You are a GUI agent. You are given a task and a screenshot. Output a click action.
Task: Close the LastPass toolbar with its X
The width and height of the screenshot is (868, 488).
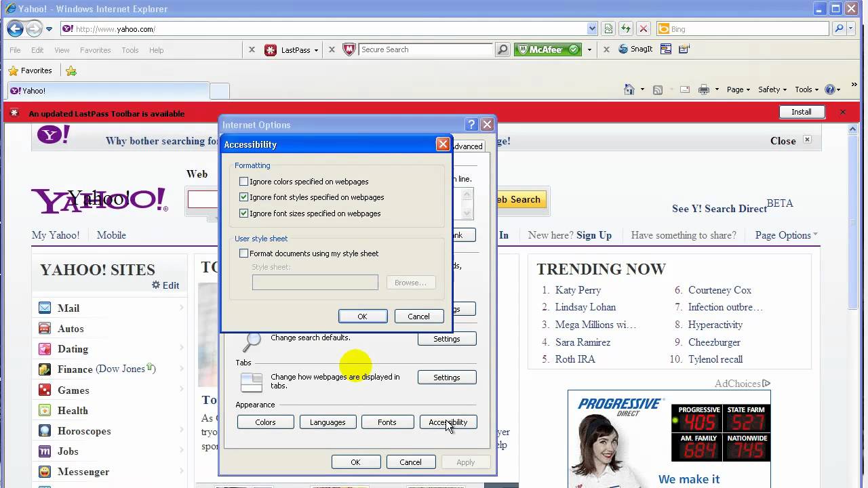click(252, 49)
